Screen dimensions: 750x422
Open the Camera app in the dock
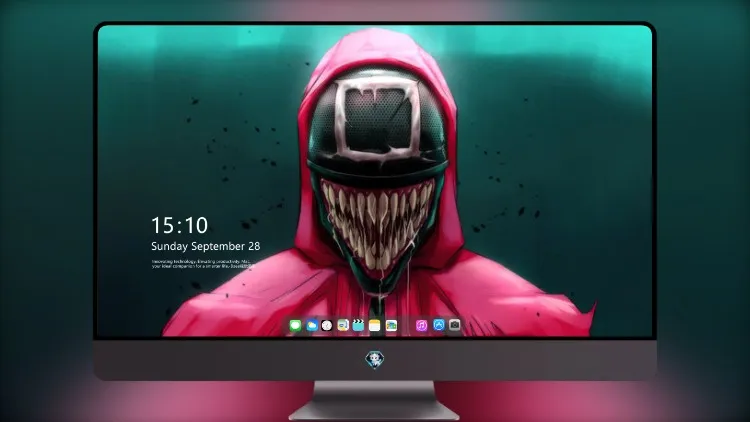coord(455,325)
